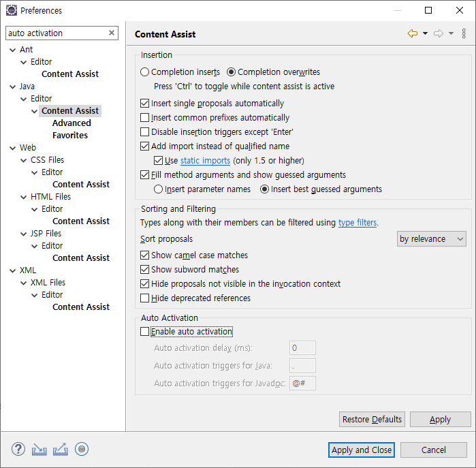Viewport: 476px width, 468px height.
Task: Select the Favorites tree item
Action: (70, 136)
